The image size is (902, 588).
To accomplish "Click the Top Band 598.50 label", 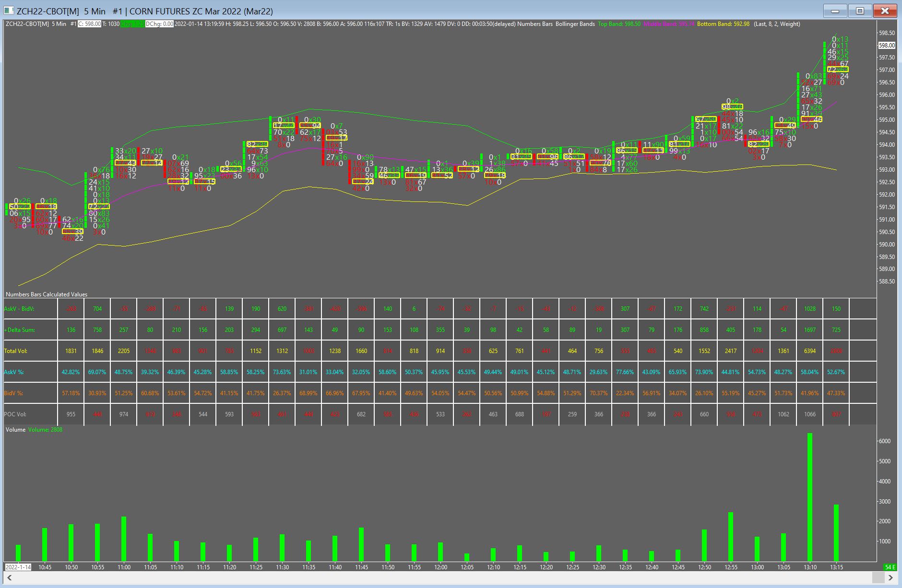I will [619, 24].
